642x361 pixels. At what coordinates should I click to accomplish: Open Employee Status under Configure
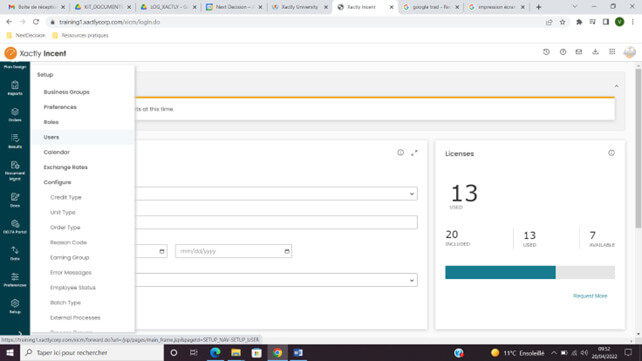click(73, 288)
